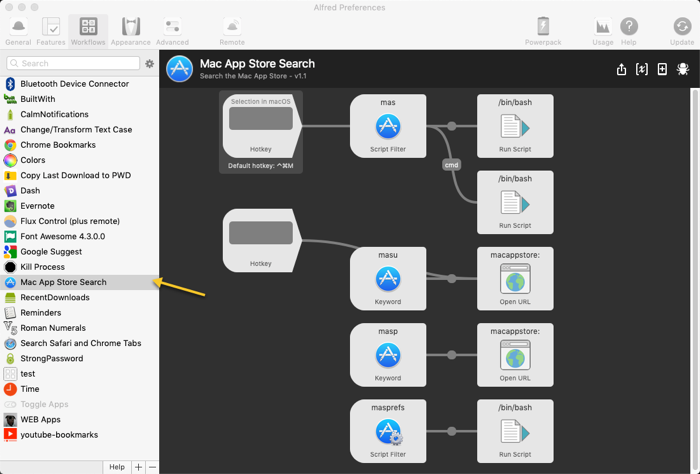Select the Selection in macOS hotkey node
The image size is (700, 474).
click(x=262, y=126)
